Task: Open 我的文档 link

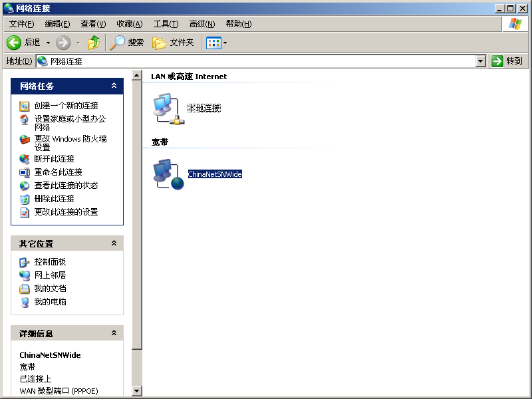Action: (x=51, y=289)
